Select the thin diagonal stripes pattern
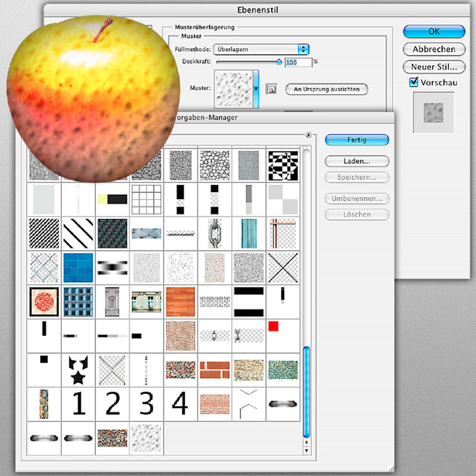 tap(44, 234)
